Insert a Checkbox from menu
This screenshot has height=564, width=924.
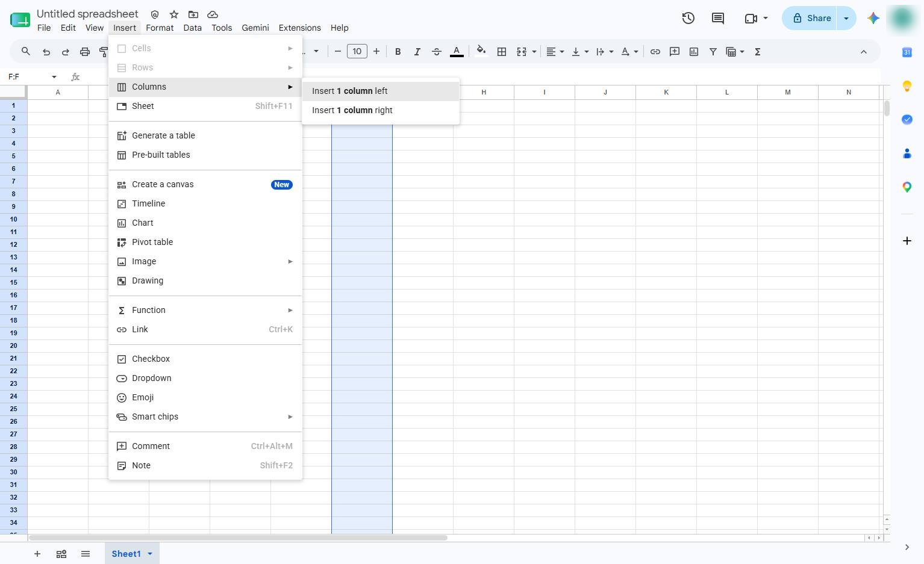click(205, 359)
